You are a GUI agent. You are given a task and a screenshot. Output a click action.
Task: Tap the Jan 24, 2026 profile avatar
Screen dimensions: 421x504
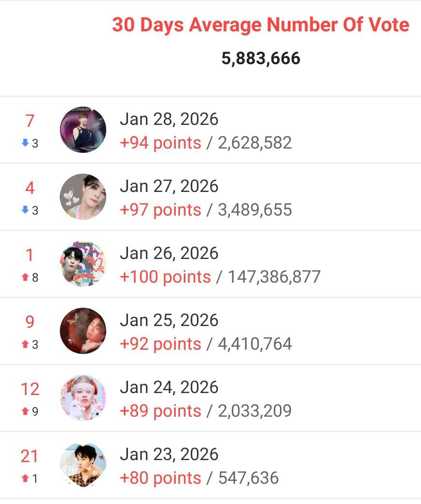[x=83, y=398]
